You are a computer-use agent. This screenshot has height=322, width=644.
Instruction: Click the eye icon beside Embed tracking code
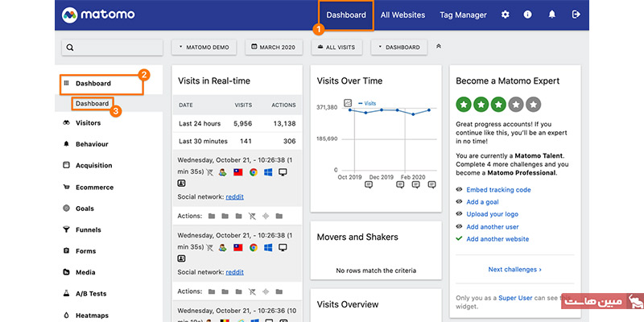coord(459,190)
